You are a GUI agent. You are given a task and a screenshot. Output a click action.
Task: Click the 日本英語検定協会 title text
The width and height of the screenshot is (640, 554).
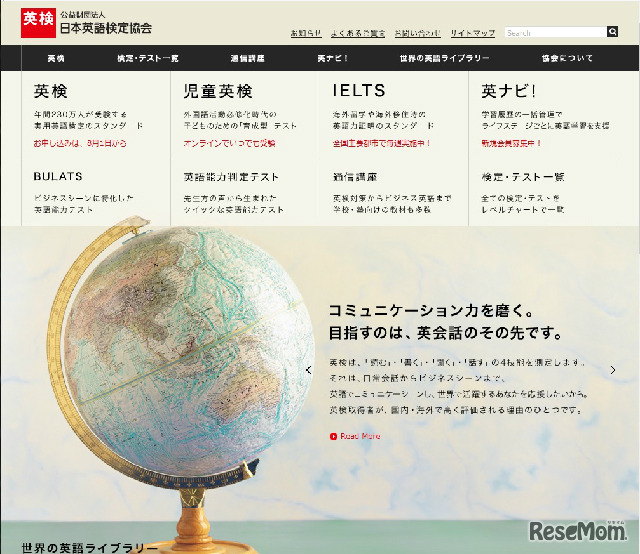coord(106,28)
